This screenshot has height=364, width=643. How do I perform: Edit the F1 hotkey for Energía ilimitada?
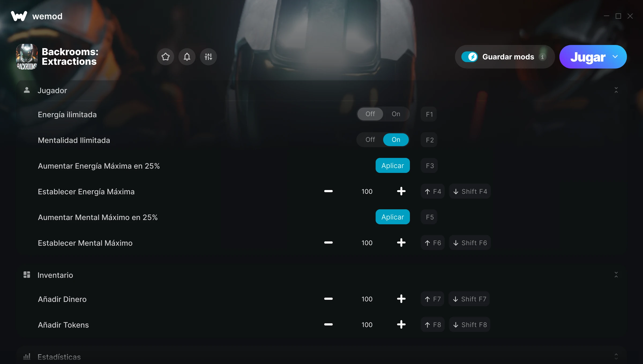coord(429,114)
